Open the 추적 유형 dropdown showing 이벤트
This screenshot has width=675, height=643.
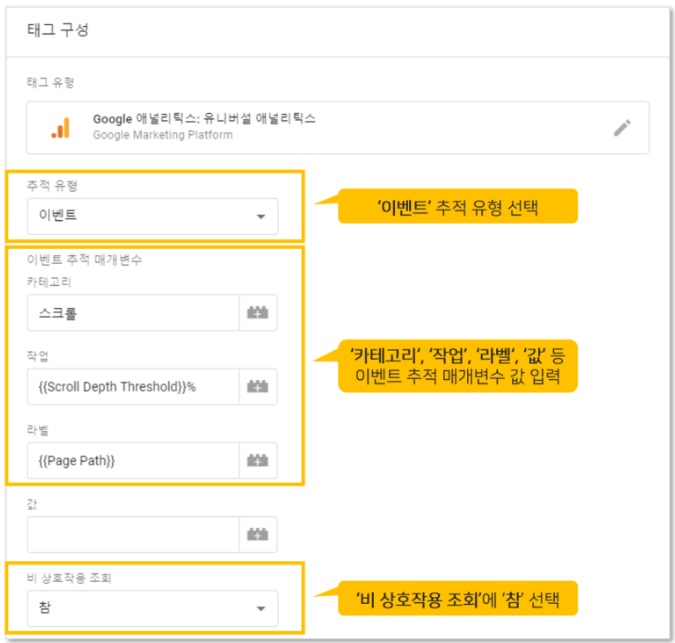click(x=152, y=216)
